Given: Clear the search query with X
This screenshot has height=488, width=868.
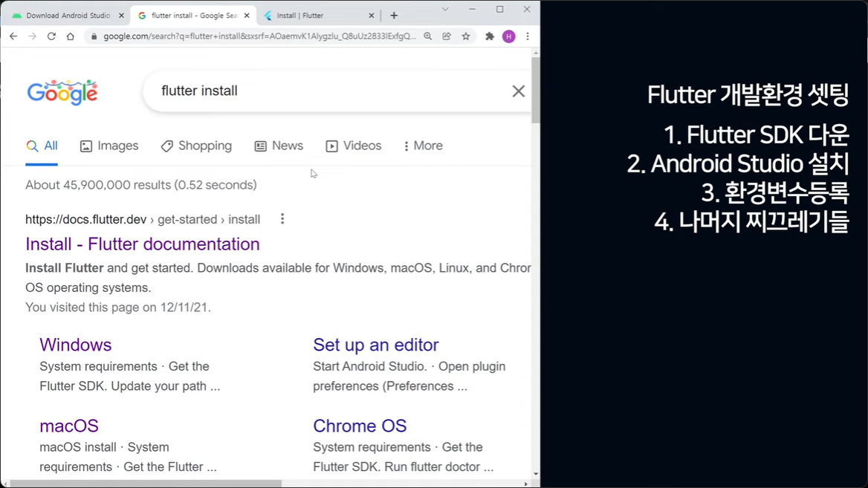Looking at the screenshot, I should [518, 91].
